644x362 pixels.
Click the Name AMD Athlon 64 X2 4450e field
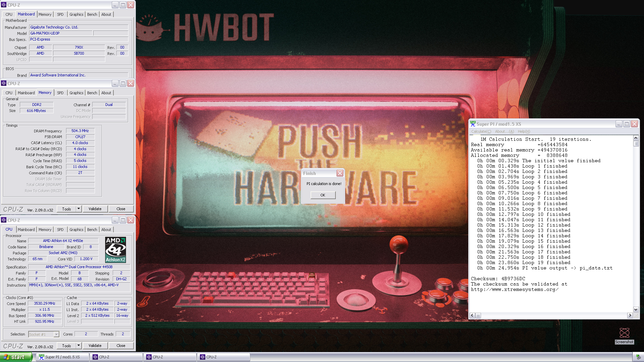pyautogui.click(x=63, y=241)
